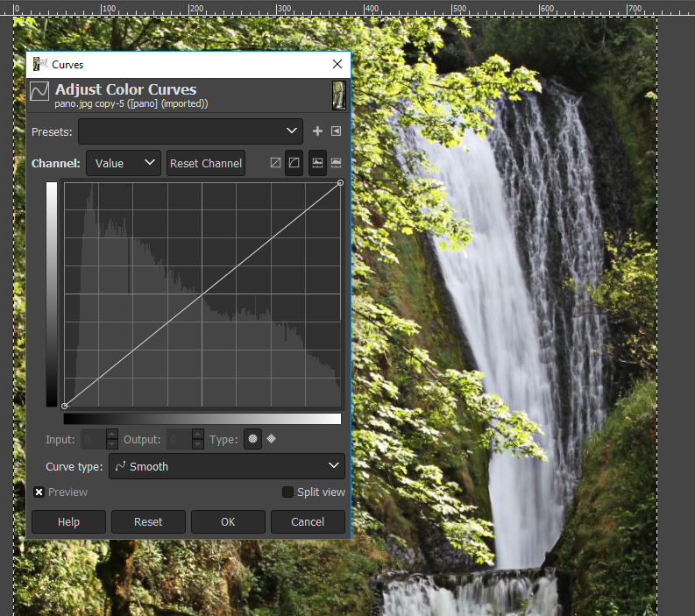The height and width of the screenshot is (616, 695).
Task: Select the top-right curve control point
Action: click(340, 182)
